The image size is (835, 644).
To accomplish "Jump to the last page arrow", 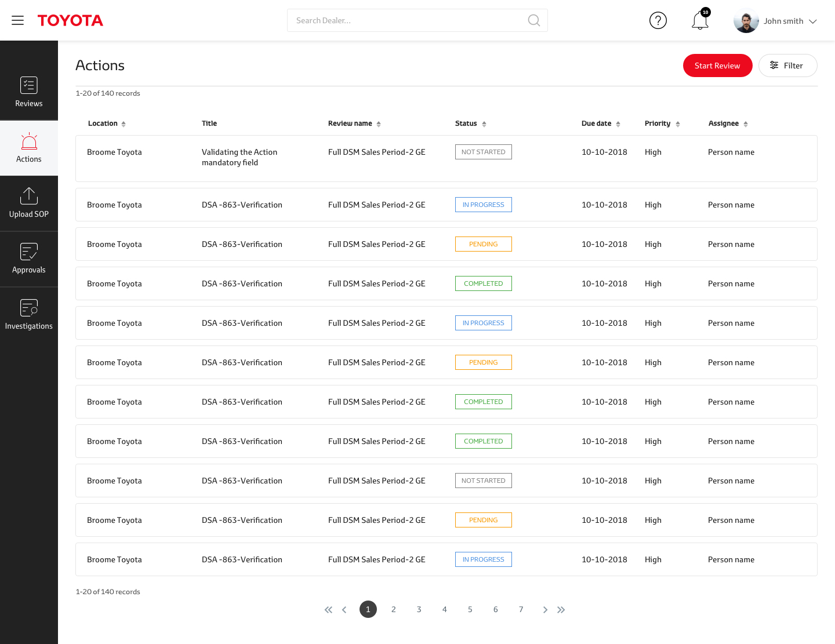I will (x=561, y=610).
